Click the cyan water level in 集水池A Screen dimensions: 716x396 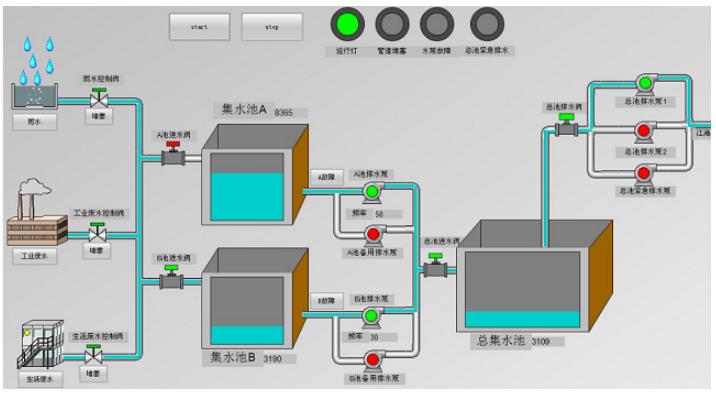pyautogui.click(x=247, y=196)
